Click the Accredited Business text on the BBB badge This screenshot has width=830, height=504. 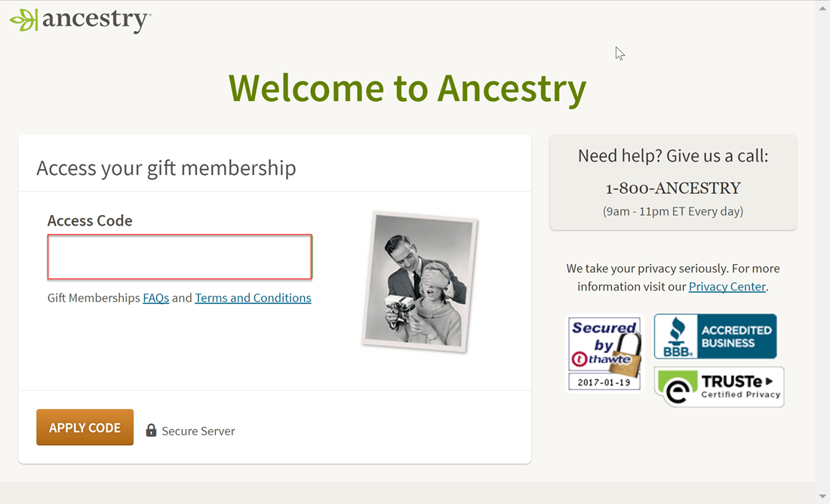pos(736,337)
